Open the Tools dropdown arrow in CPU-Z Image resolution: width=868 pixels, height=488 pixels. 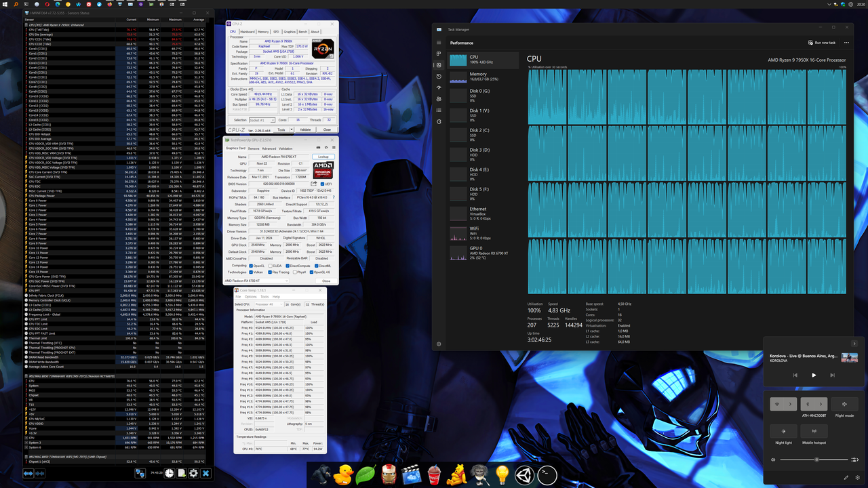tap(291, 130)
